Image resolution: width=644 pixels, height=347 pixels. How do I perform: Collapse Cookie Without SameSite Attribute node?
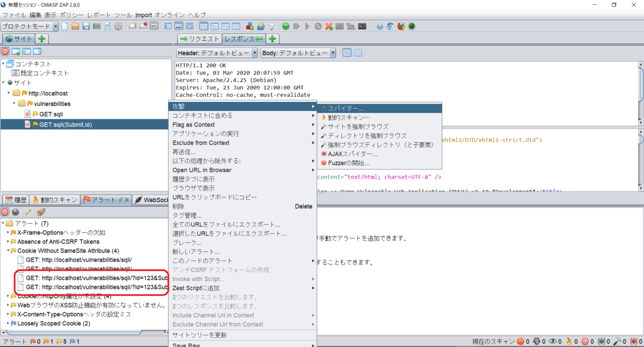8,251
